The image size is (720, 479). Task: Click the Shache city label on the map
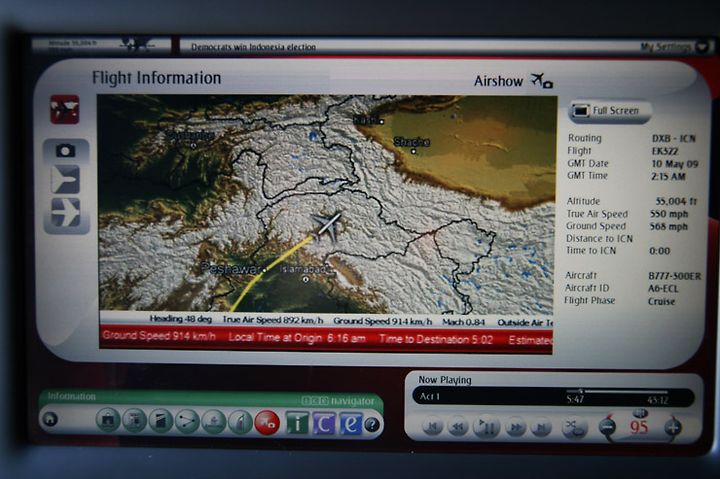411,142
